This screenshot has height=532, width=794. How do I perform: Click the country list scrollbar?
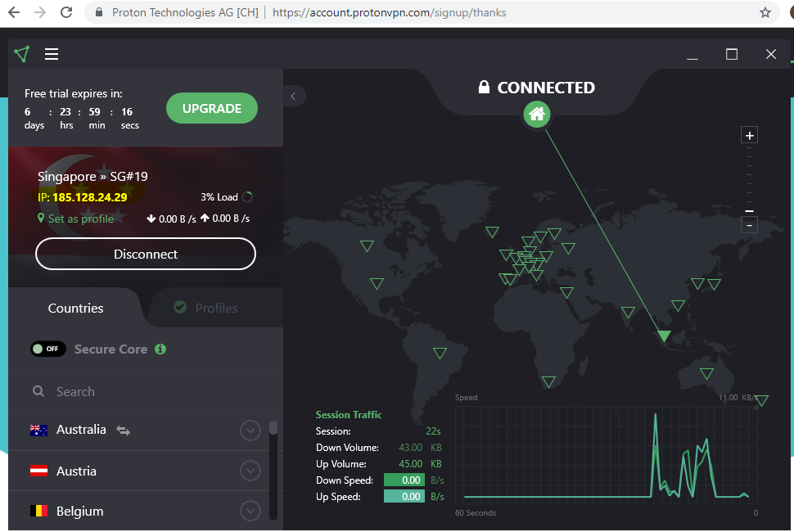273,471
